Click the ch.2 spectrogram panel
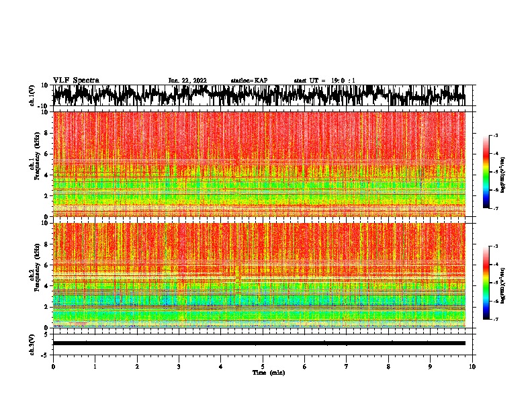 click(259, 275)
